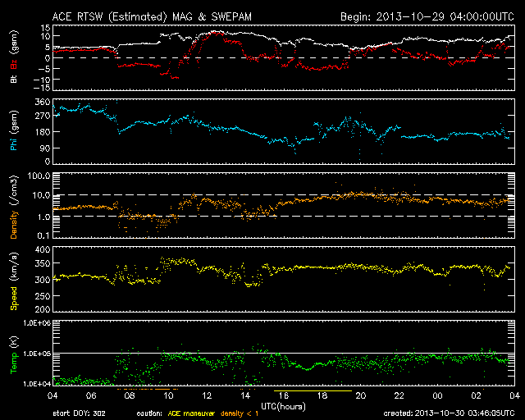Click the '08' hour tick label
Image resolution: width=525 pixels, height=420 pixels.
[x=130, y=396]
